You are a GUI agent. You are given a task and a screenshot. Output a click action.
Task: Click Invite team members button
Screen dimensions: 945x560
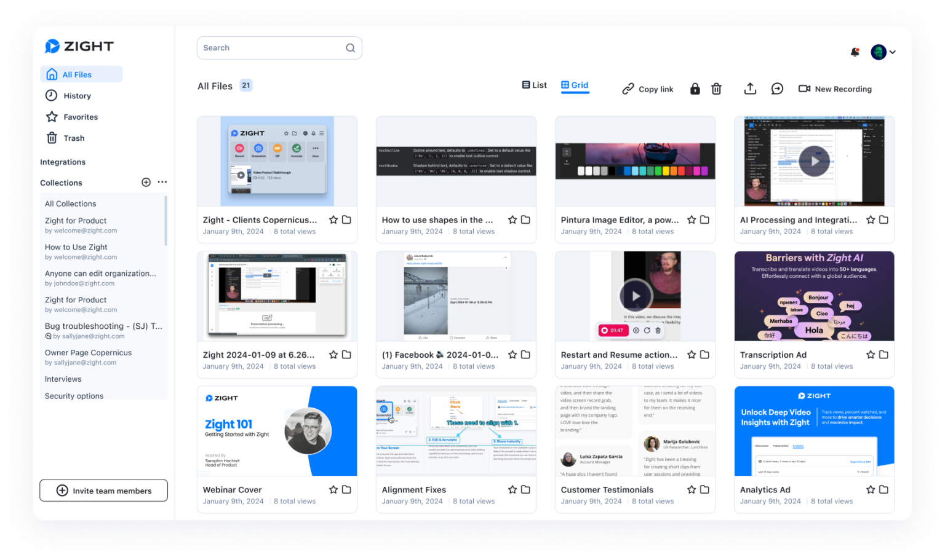point(103,491)
